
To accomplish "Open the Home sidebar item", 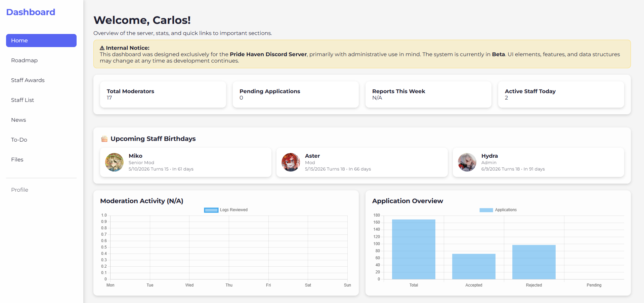I will point(41,41).
